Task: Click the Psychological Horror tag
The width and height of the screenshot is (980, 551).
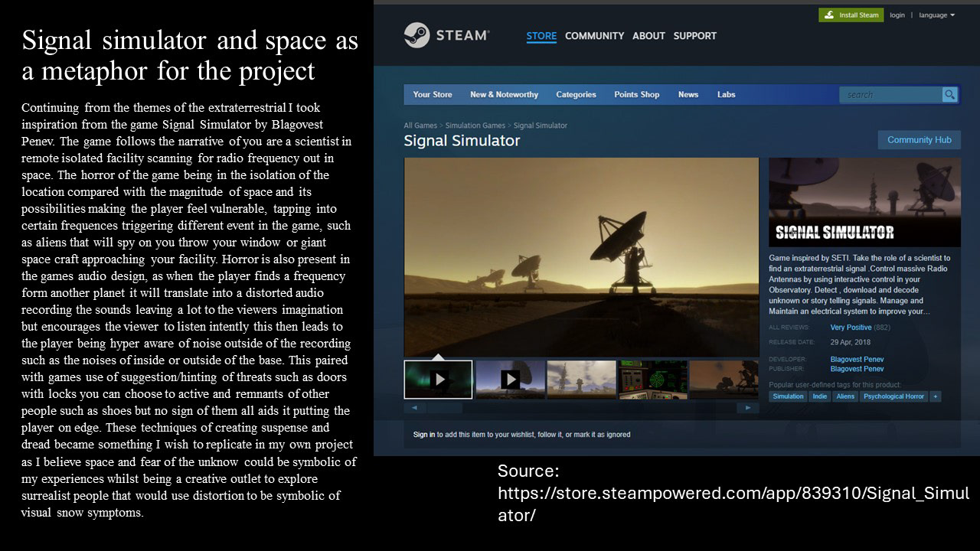Action: [893, 396]
